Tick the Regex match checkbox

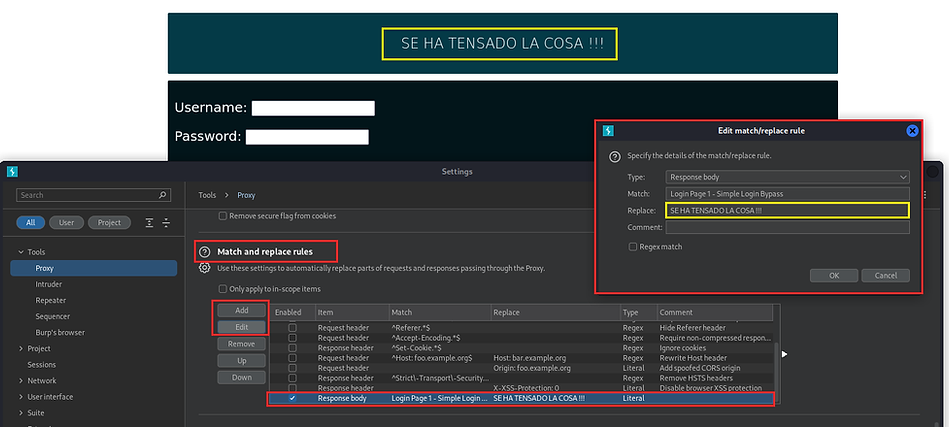pyautogui.click(x=633, y=247)
